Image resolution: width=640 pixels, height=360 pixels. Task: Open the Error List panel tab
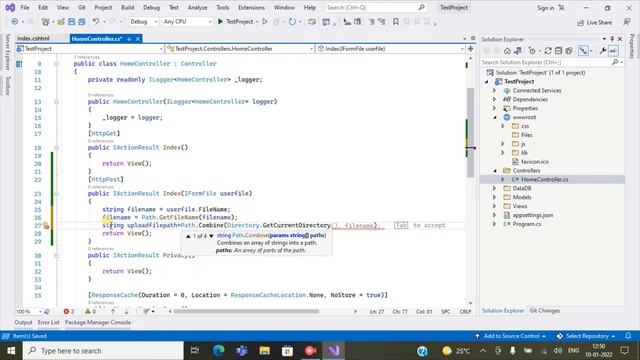pyautogui.click(x=49, y=322)
